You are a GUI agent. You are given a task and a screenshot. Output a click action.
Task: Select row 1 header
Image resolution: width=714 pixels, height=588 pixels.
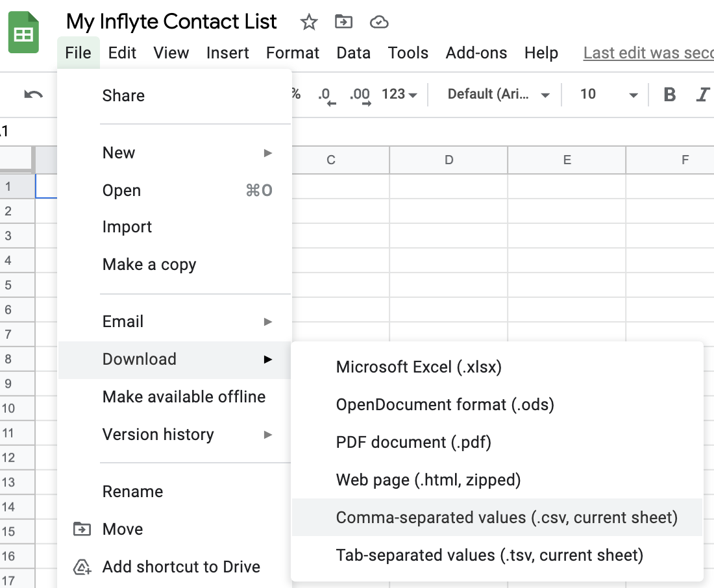pos(18,186)
